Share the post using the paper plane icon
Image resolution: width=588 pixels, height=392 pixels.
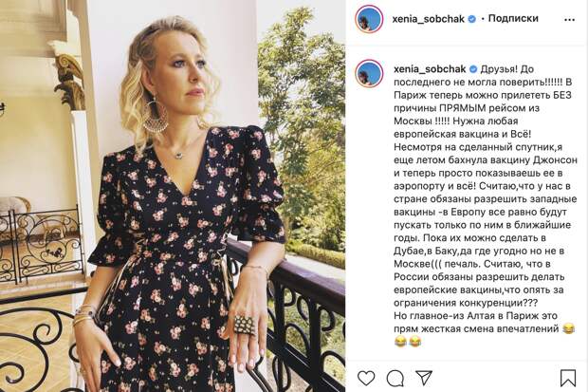click(x=424, y=378)
